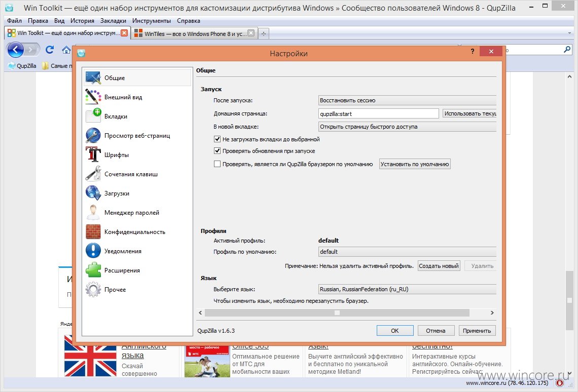Open the tab list arrow in tab bar
Screen dimensions: 578x392
569,33
